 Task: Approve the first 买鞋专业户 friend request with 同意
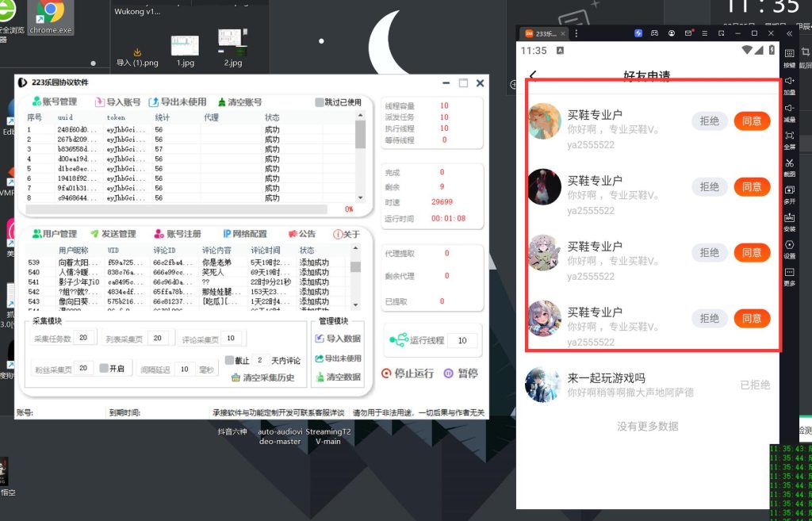[x=752, y=121]
